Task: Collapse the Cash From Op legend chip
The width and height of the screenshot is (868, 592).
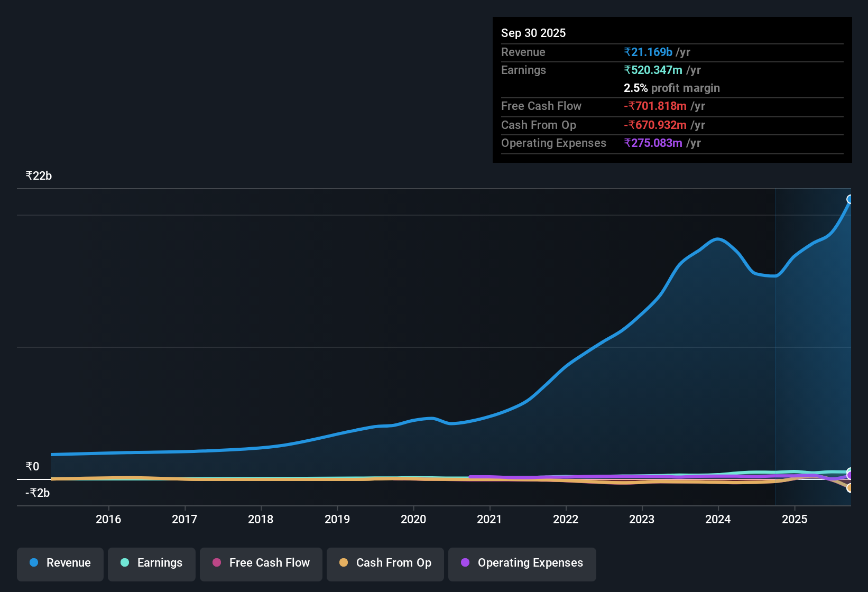Action: click(x=385, y=564)
